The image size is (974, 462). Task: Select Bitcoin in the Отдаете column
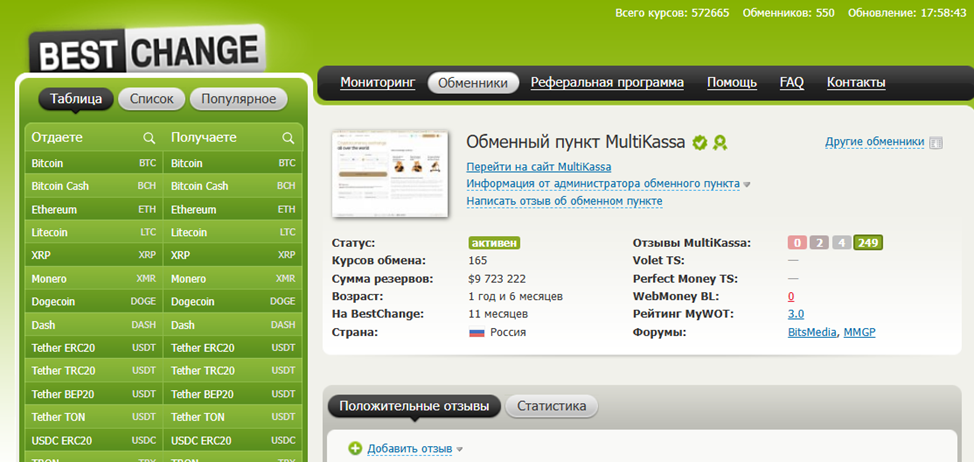93,163
